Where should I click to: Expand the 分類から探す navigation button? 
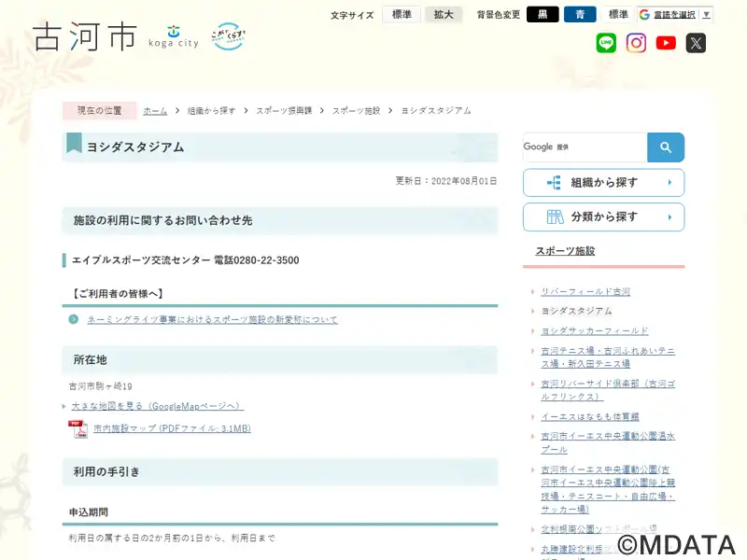tap(603, 217)
